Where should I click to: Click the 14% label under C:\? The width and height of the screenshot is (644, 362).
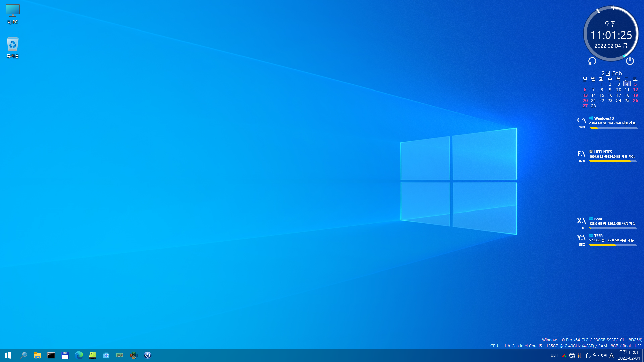coord(582,127)
